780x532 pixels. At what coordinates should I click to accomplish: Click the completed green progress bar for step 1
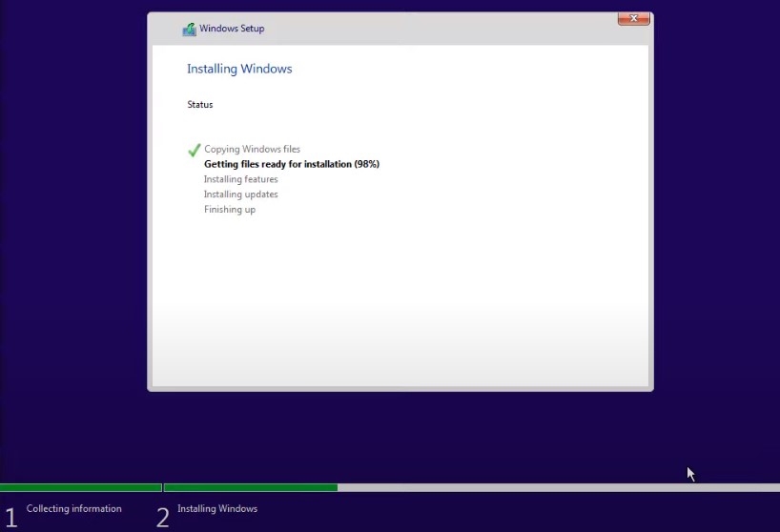point(80,487)
